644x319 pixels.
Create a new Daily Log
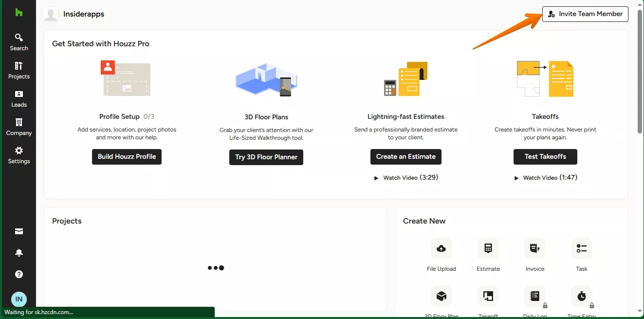coord(535,296)
